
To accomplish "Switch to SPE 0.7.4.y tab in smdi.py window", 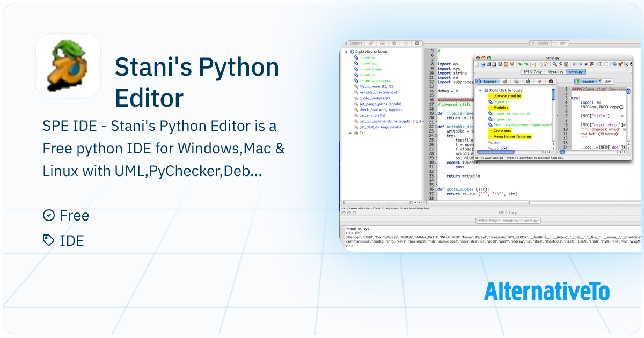I will pos(533,72).
